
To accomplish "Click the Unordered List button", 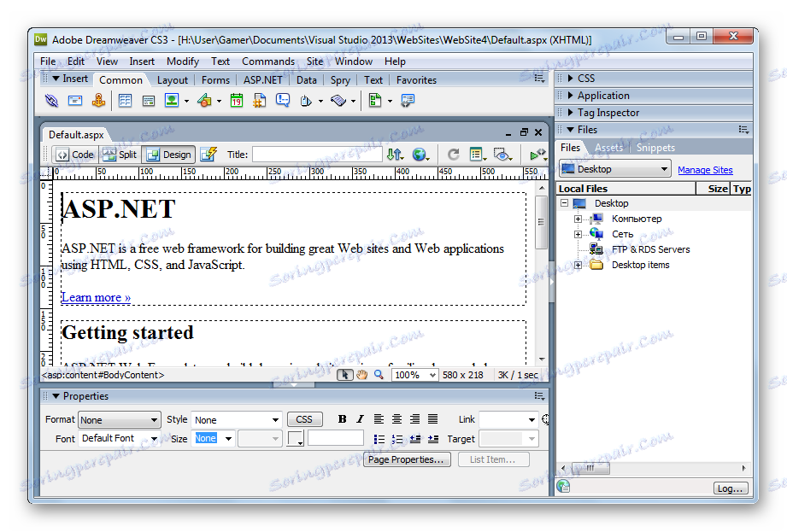I will coord(379,439).
